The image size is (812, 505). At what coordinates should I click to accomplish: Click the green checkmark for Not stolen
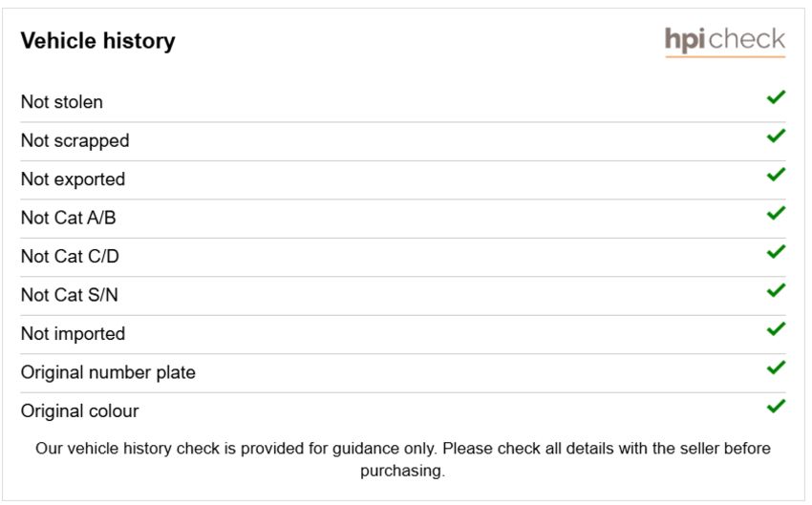coord(777,96)
